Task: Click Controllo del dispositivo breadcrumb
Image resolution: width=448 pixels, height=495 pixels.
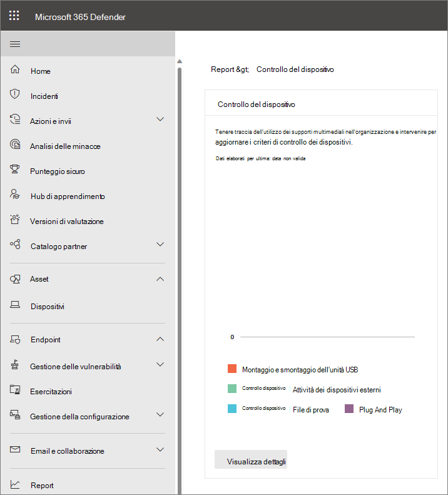Action: click(x=295, y=69)
